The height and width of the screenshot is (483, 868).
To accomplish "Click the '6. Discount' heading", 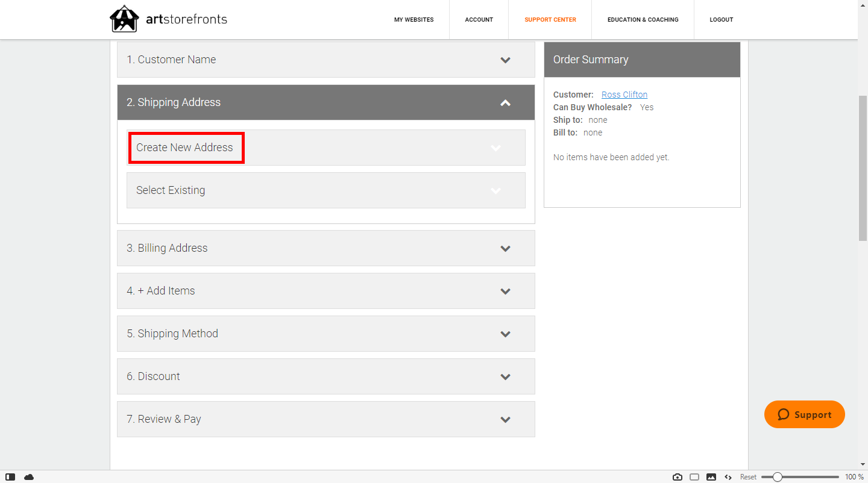I will [x=153, y=376].
